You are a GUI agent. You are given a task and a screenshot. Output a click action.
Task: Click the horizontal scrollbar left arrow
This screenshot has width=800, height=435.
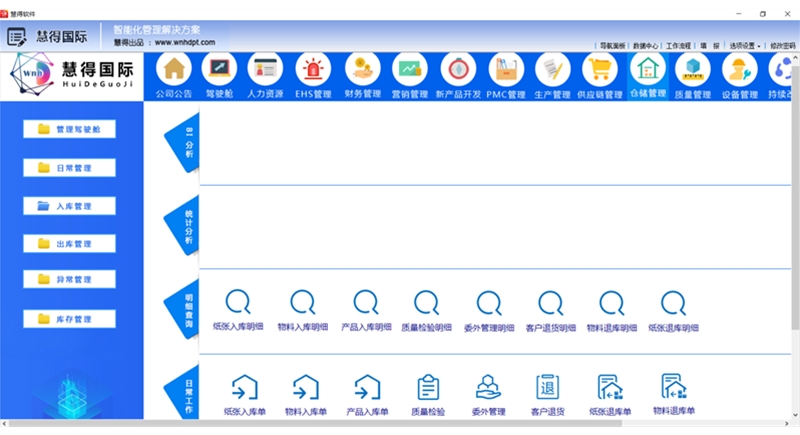(5, 424)
